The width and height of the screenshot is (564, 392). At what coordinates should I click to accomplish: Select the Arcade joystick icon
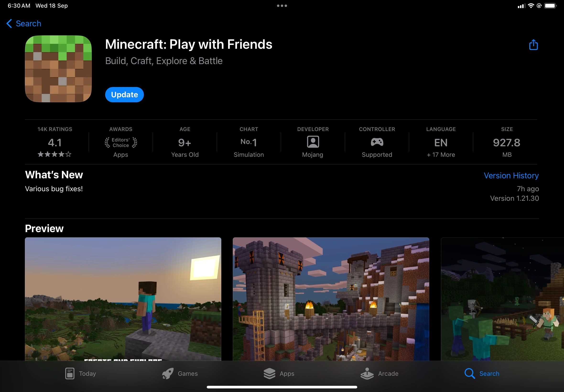coord(367,373)
